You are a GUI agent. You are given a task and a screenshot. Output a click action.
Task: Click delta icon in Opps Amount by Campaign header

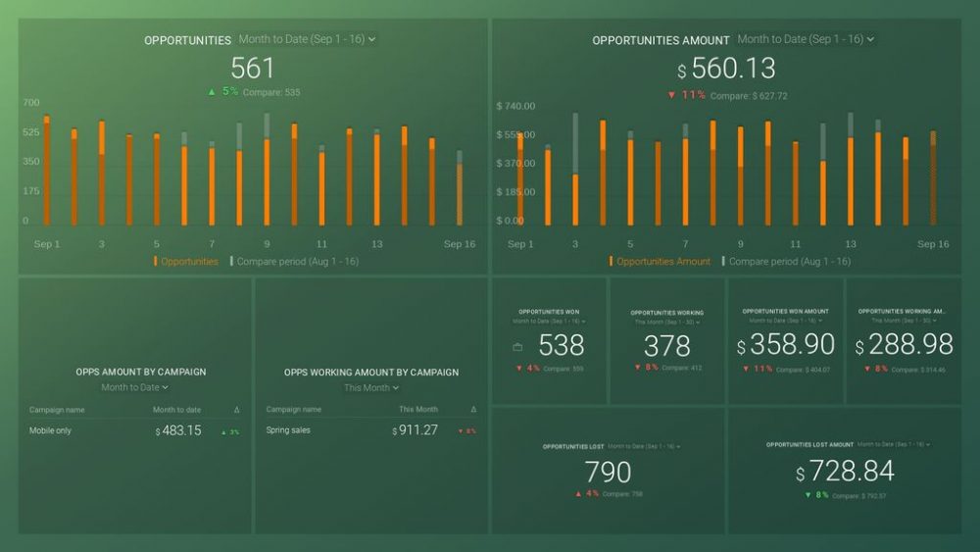coord(236,410)
